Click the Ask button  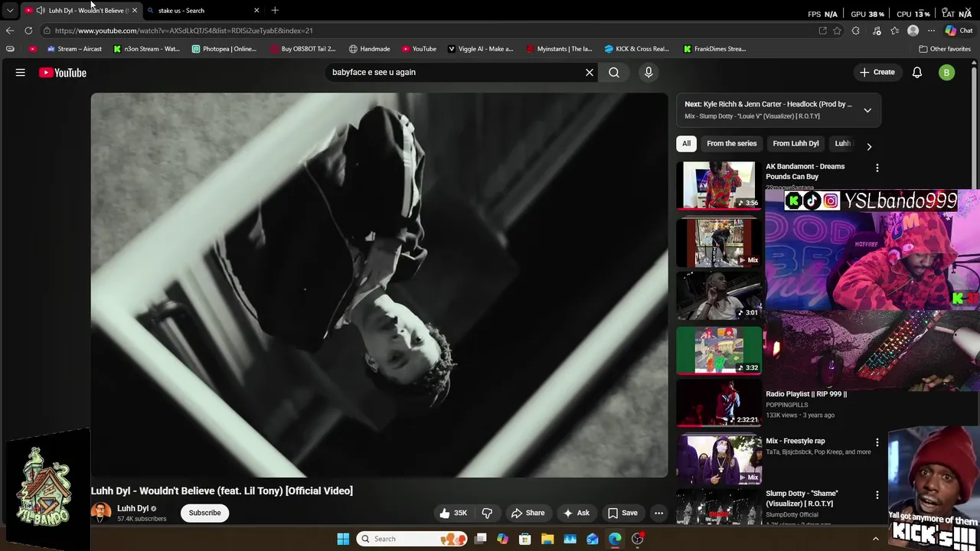(x=576, y=513)
